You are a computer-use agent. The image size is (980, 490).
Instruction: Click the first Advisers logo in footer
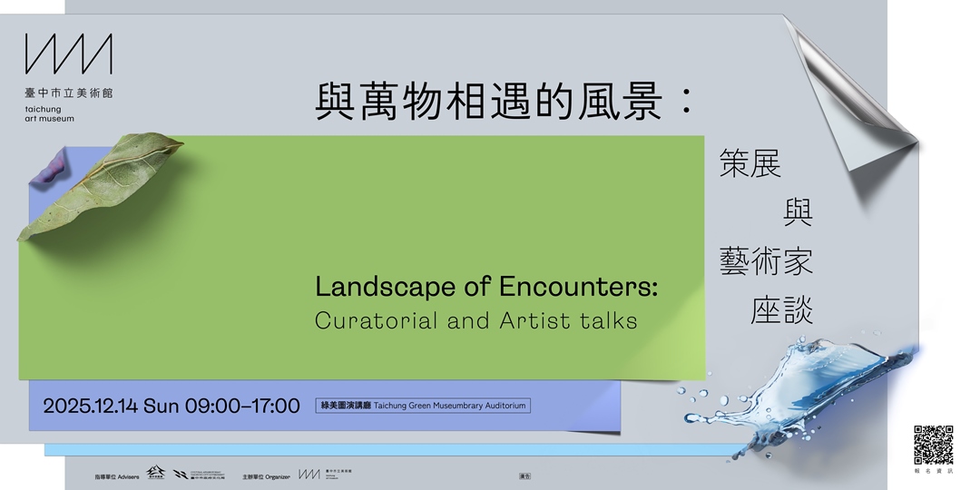(155, 474)
